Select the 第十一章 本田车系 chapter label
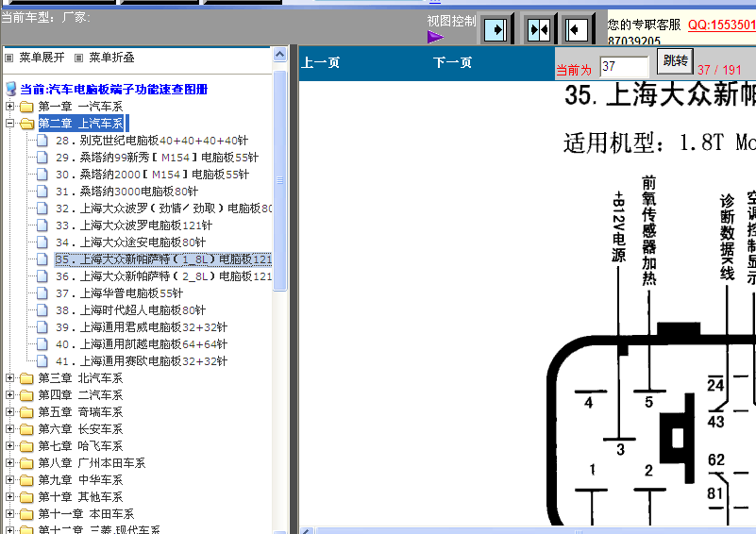756x534 pixels. pos(86,514)
